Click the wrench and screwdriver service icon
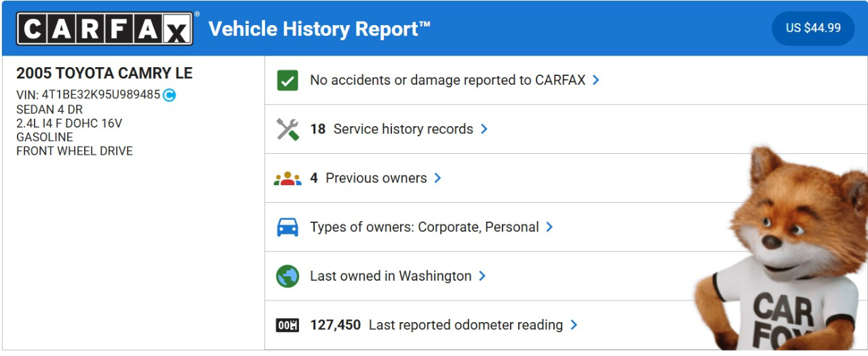 (288, 129)
